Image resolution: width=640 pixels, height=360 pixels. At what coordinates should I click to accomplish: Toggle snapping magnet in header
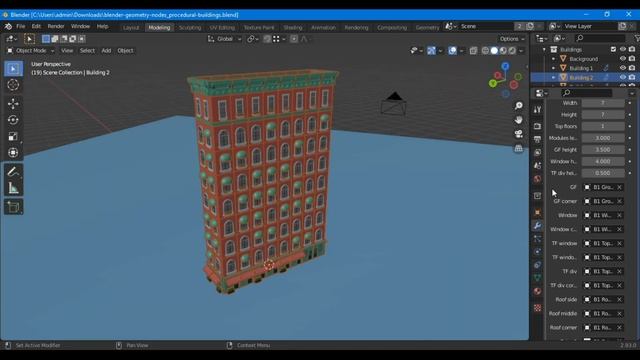(x=267, y=39)
